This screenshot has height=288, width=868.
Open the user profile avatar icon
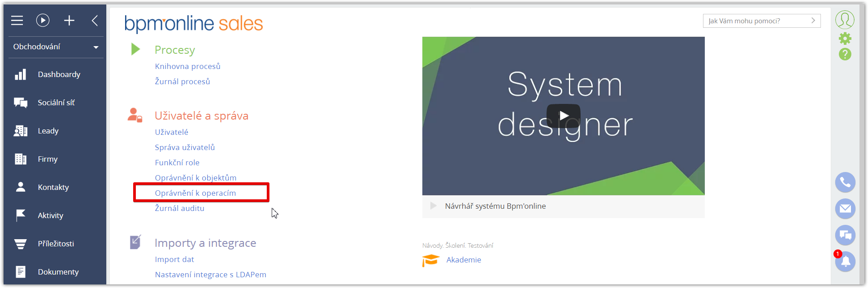[x=845, y=20]
